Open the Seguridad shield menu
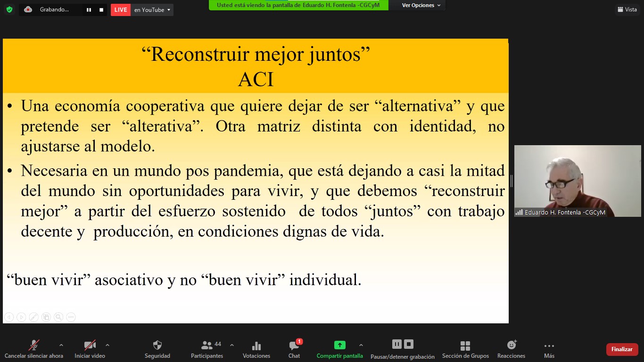Image resolution: width=644 pixels, height=362 pixels. [x=157, y=349]
